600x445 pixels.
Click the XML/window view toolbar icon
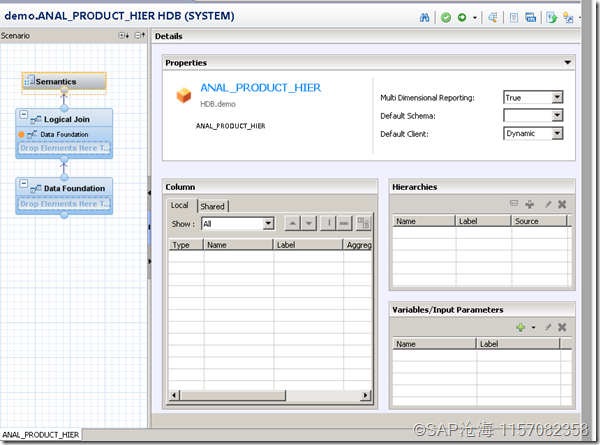[x=530, y=18]
